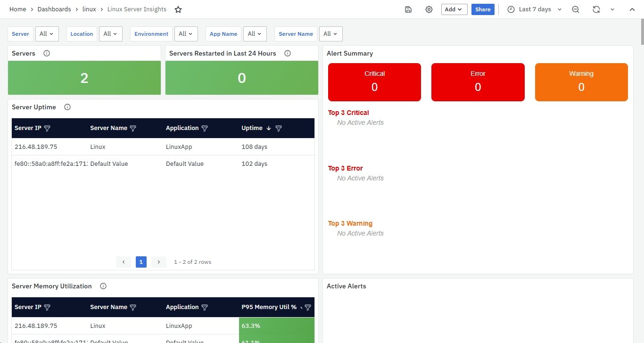Viewport: 644px width, 343px height.
Task: Open the Last 7 days time picker
Action: coord(535,9)
